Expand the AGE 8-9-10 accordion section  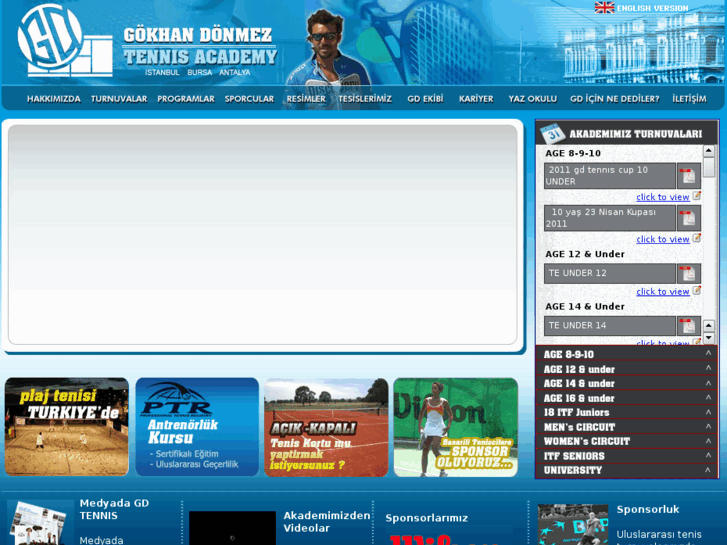(627, 354)
